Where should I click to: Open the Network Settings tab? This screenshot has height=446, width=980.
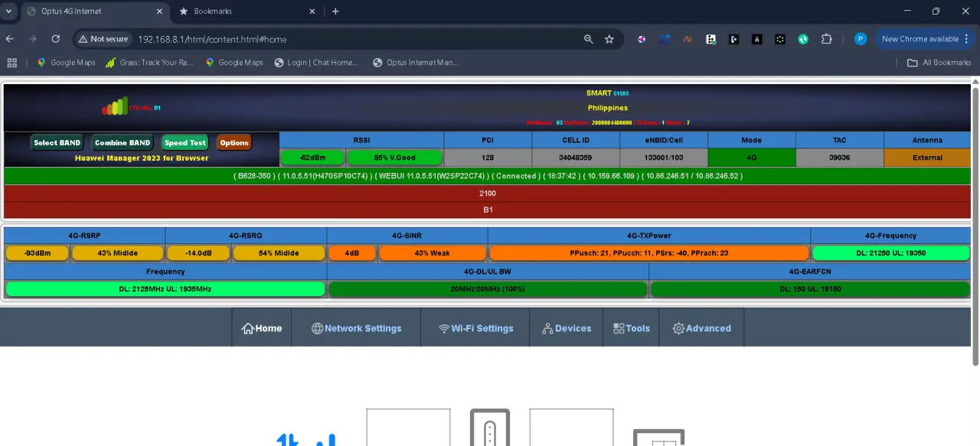coord(356,328)
